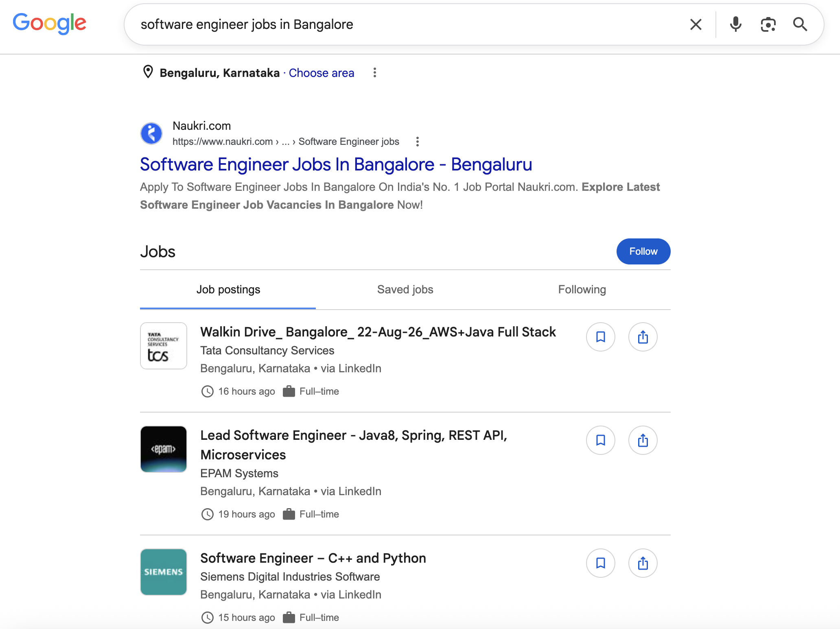Click the Jobs section heading
This screenshot has height=629, width=840.
[x=158, y=252]
